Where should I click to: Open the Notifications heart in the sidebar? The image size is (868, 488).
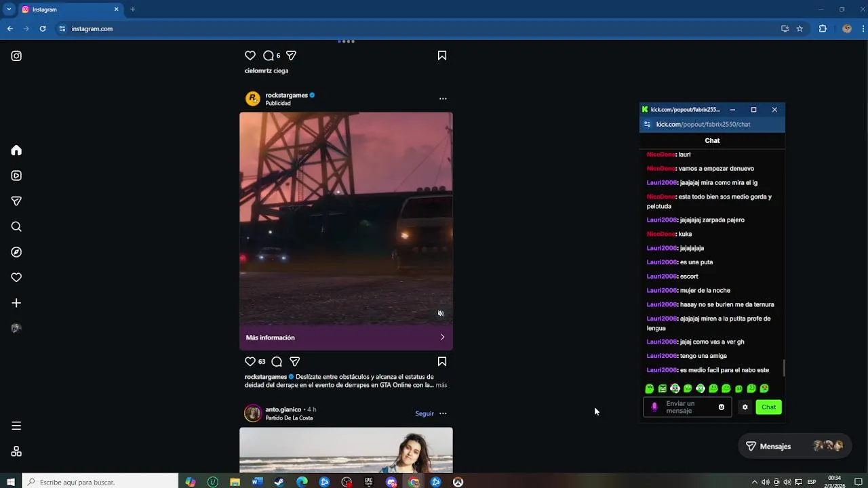pos(16,277)
